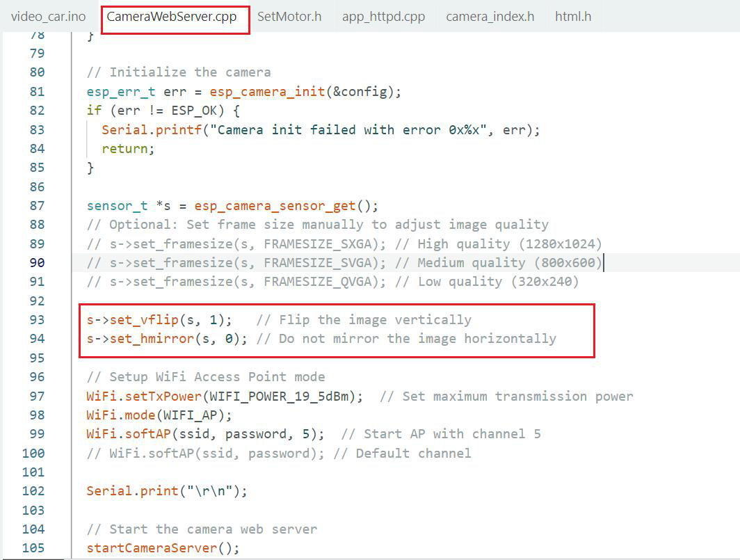Place cursor in Serial.printf camera error line
Viewport: 740px width, 560px height.
321,129
